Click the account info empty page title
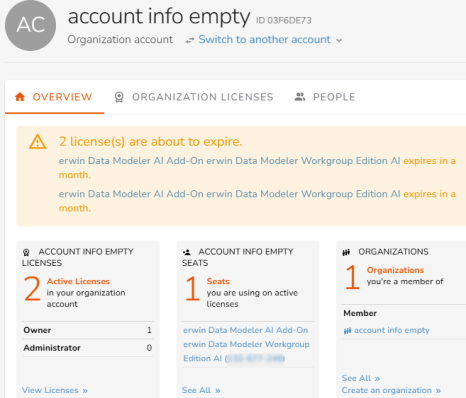 pos(159,17)
